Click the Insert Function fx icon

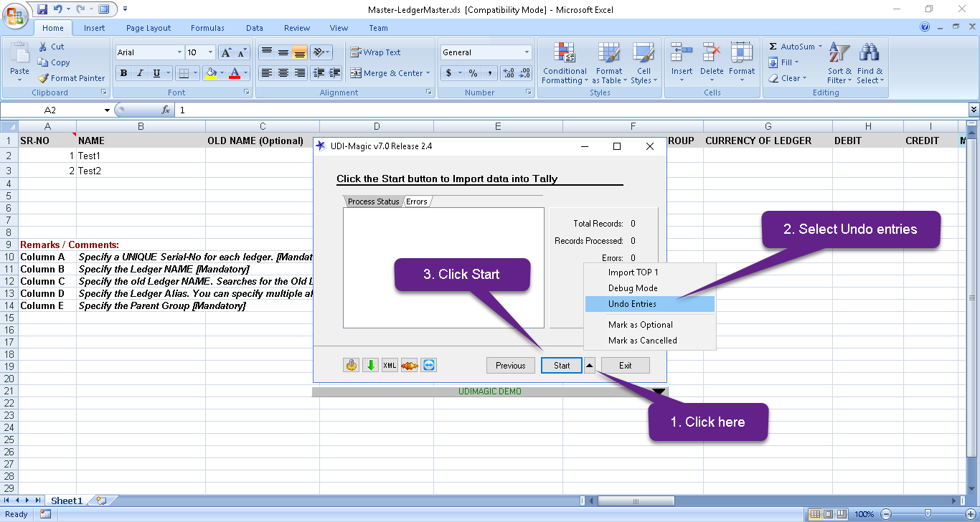pos(166,110)
